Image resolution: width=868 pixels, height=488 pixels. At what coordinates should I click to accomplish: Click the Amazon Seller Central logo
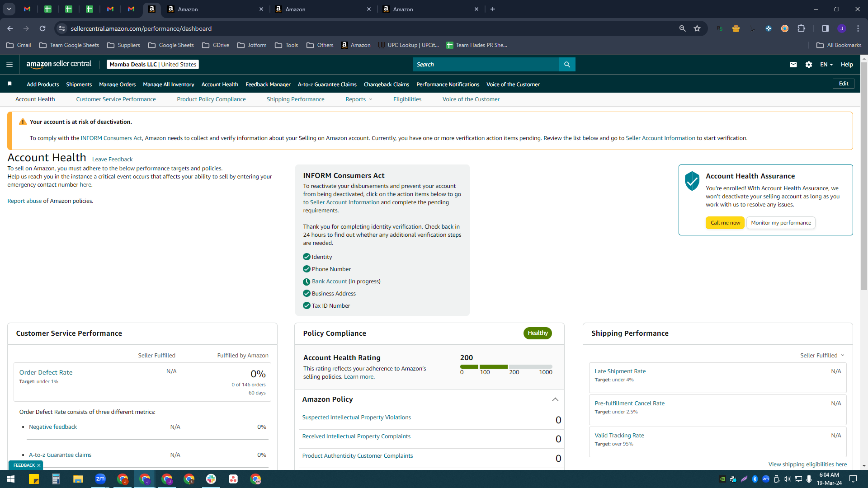click(59, 64)
